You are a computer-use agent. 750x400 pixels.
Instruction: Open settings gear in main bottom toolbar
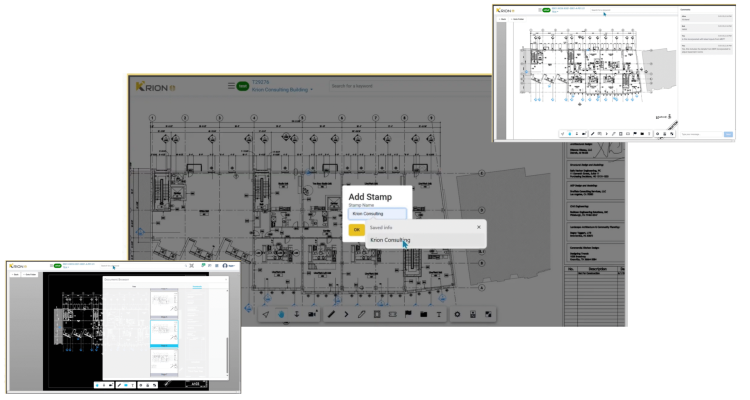(x=457, y=314)
